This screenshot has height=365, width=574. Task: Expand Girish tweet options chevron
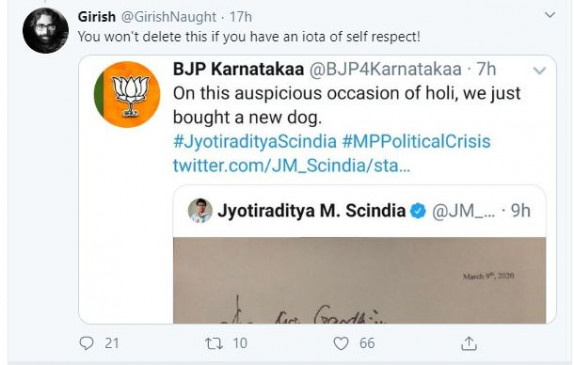[550, 15]
